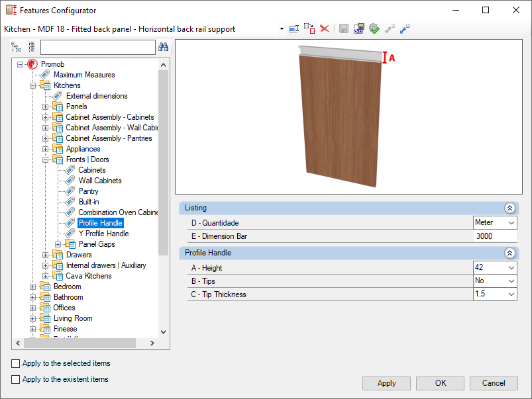Collapse the Listing section chevron
Viewport: 532px width, 399px height.
509,208
